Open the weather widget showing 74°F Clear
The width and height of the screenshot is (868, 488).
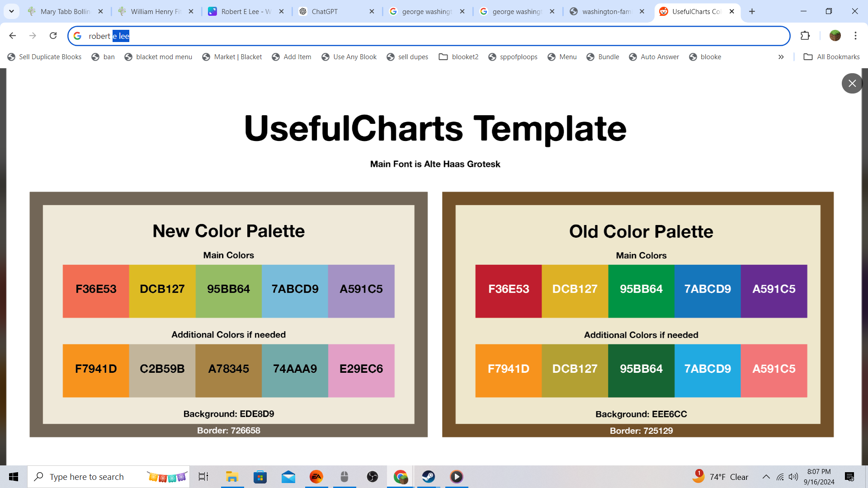(x=720, y=477)
